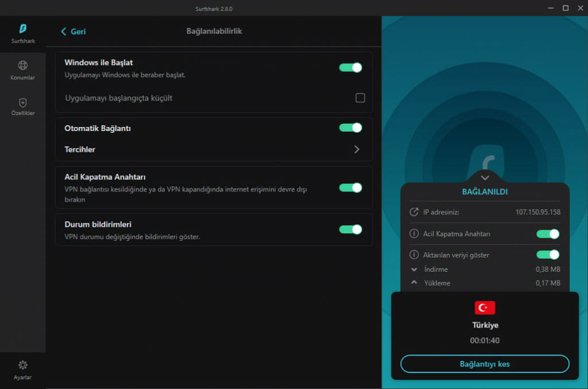
Task: Open Tercihler row
Action: pyautogui.click(x=214, y=149)
